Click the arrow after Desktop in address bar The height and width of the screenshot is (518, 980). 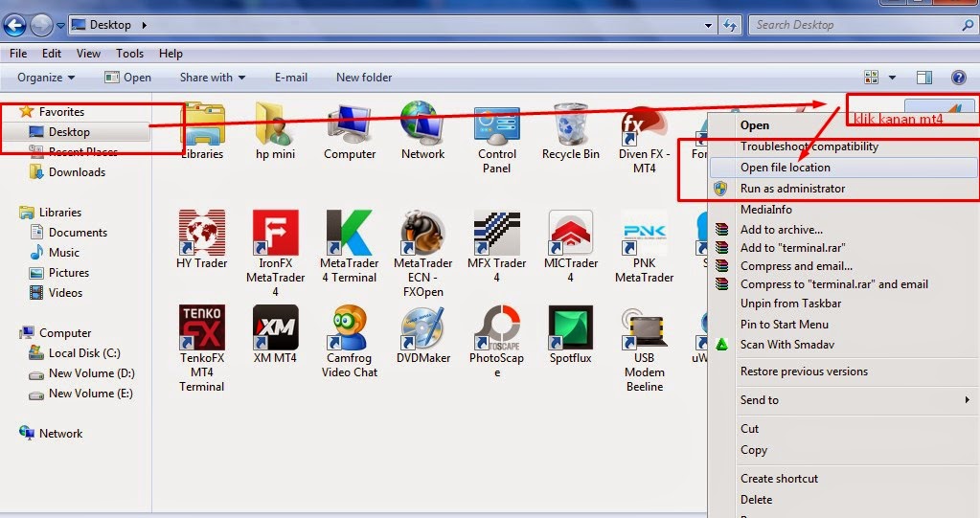tap(145, 26)
